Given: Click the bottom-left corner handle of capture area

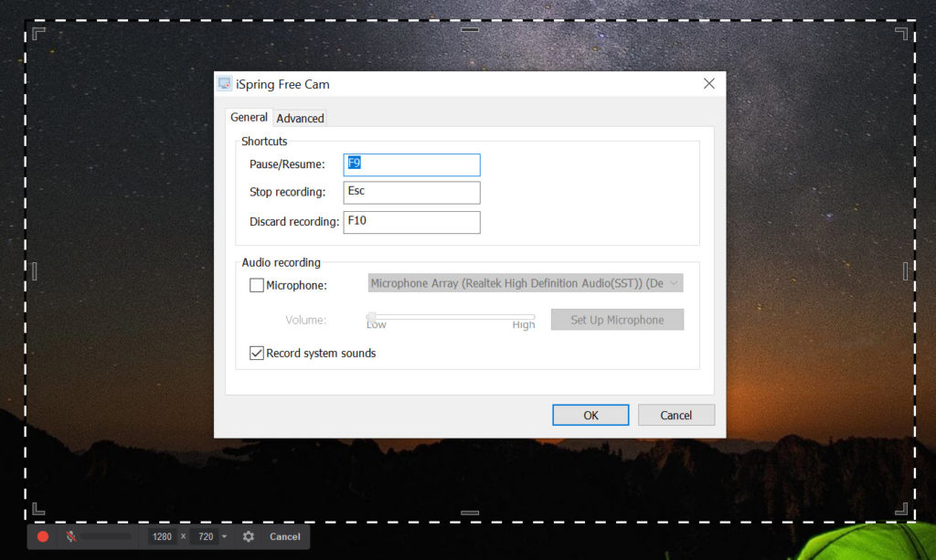Looking at the screenshot, I should [38, 508].
